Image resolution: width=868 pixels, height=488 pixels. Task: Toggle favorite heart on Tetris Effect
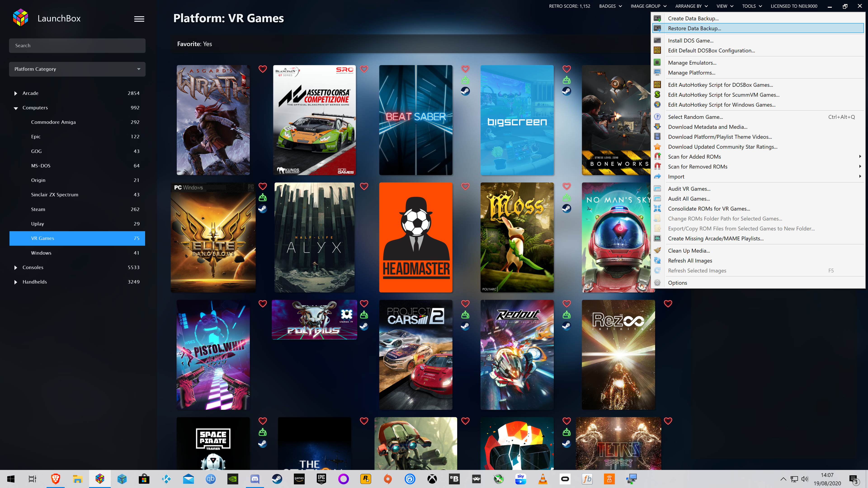[668, 421]
